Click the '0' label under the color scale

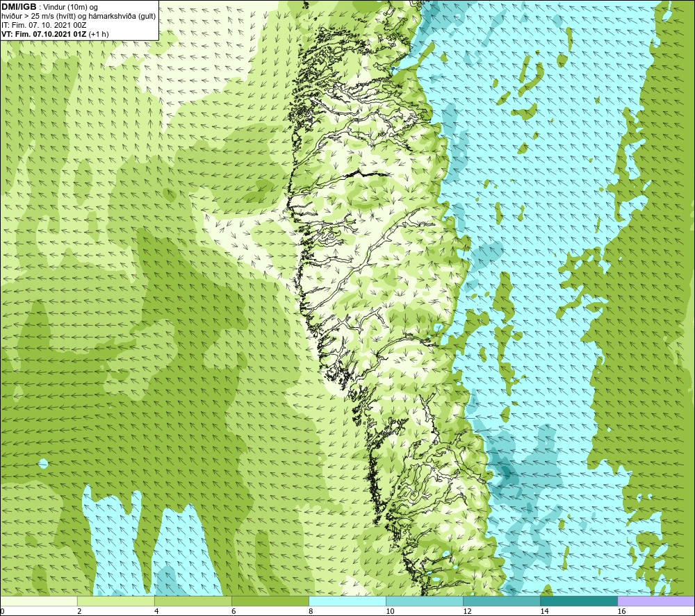click(2, 612)
